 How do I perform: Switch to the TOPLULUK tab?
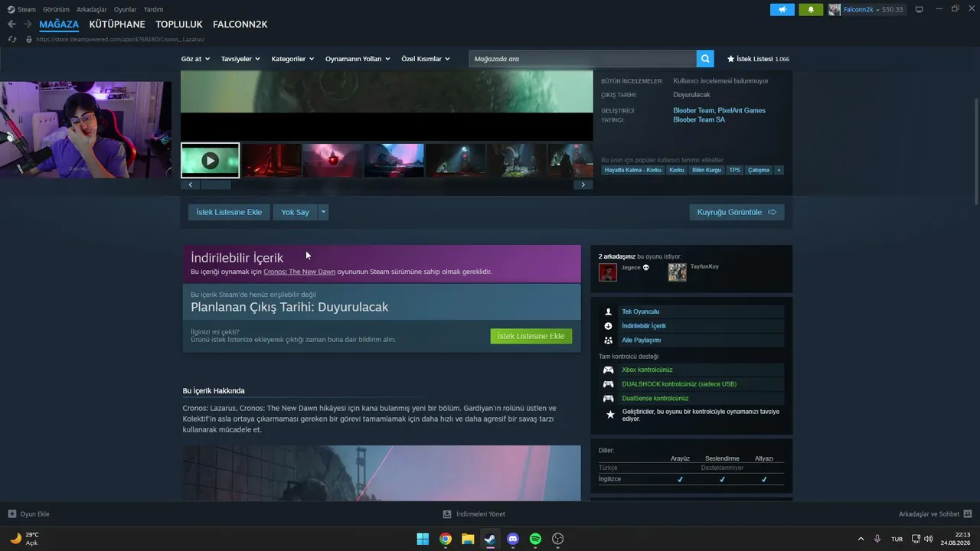(179, 24)
